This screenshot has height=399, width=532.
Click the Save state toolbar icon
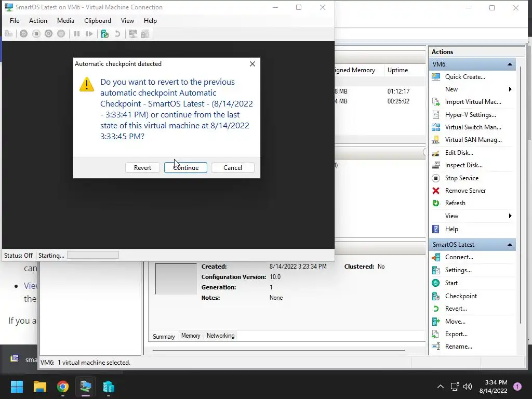pyautogui.click(x=61, y=34)
